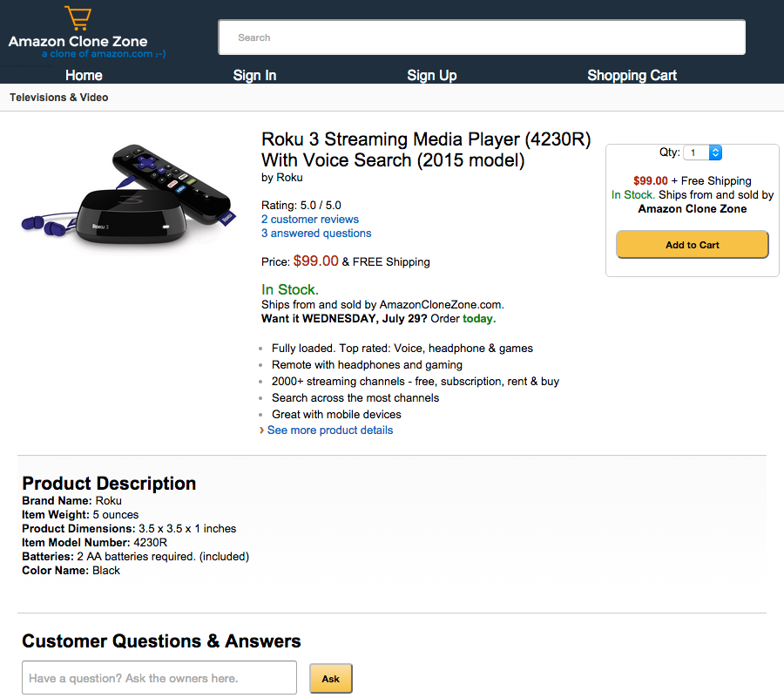The width and height of the screenshot is (784, 698).
Task: Expand See more product details
Action: coord(330,430)
